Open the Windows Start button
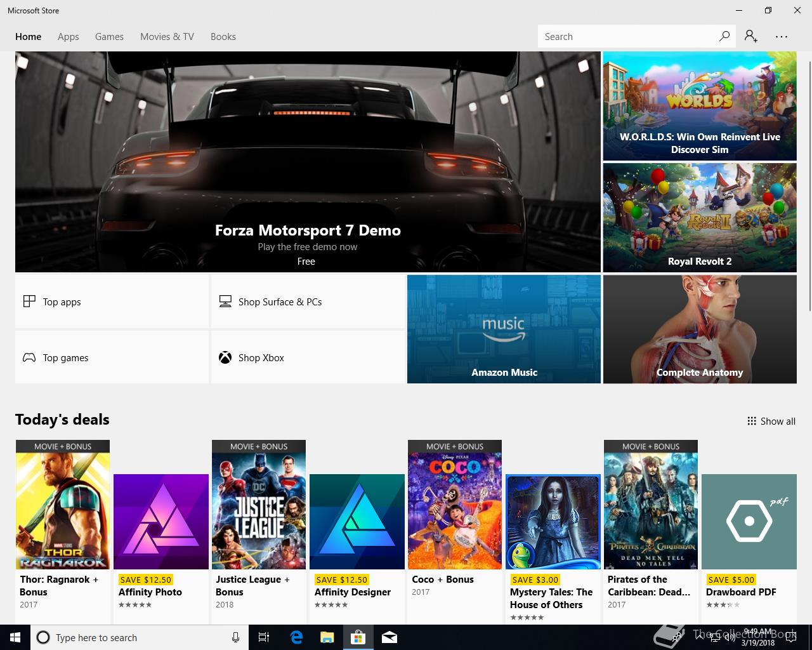 (x=15, y=637)
